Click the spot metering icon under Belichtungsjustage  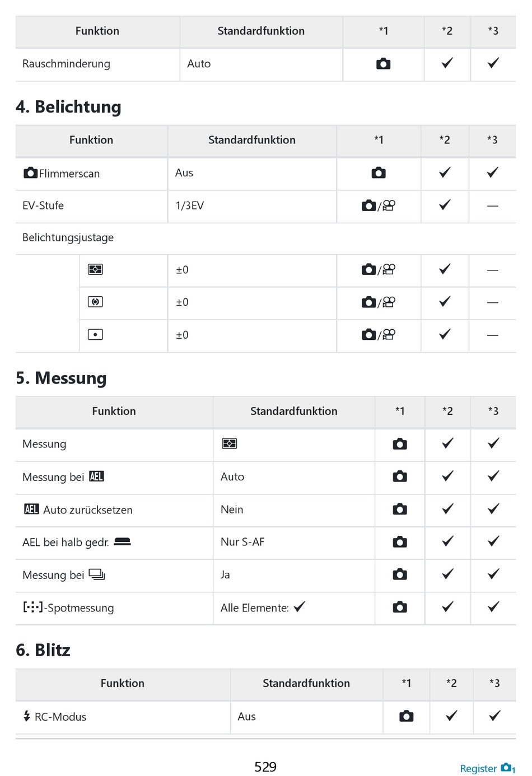pyautogui.click(x=95, y=335)
